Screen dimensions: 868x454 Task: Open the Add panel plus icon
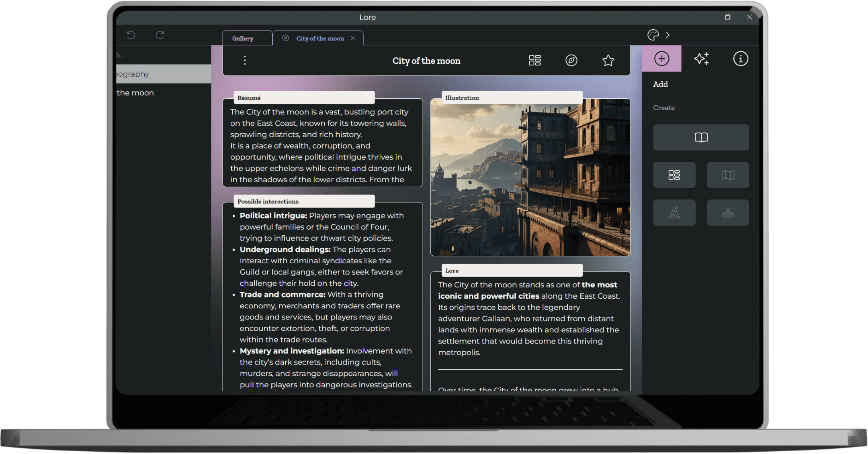pyautogui.click(x=661, y=59)
